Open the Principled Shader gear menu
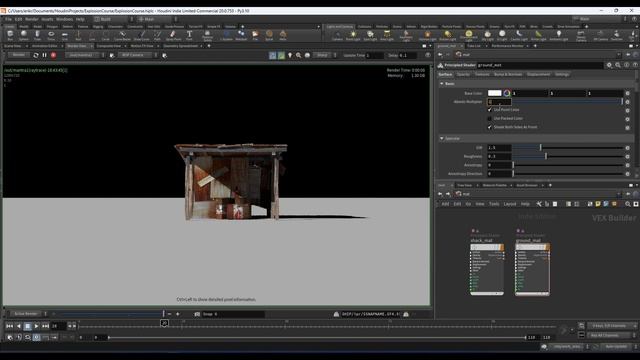Screen dimensions: 640x360 [609, 65]
